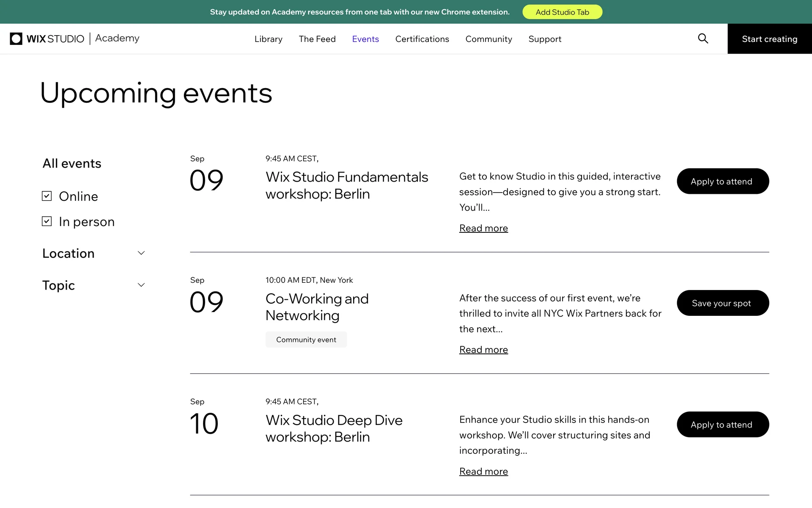The width and height of the screenshot is (812, 508).
Task: Click the Community event tag
Action: point(306,340)
